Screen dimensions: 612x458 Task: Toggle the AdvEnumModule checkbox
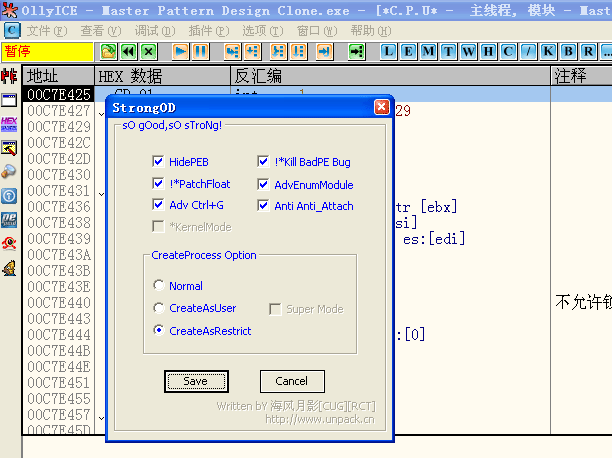263,184
